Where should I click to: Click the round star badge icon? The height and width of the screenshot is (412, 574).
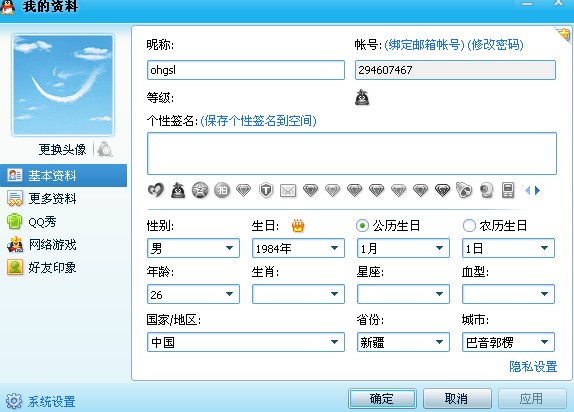[200, 190]
